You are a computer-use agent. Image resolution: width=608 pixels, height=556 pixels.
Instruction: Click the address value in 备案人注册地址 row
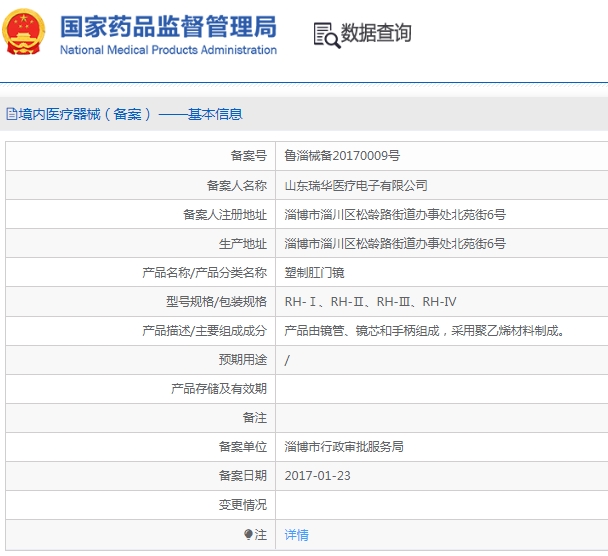click(x=395, y=214)
